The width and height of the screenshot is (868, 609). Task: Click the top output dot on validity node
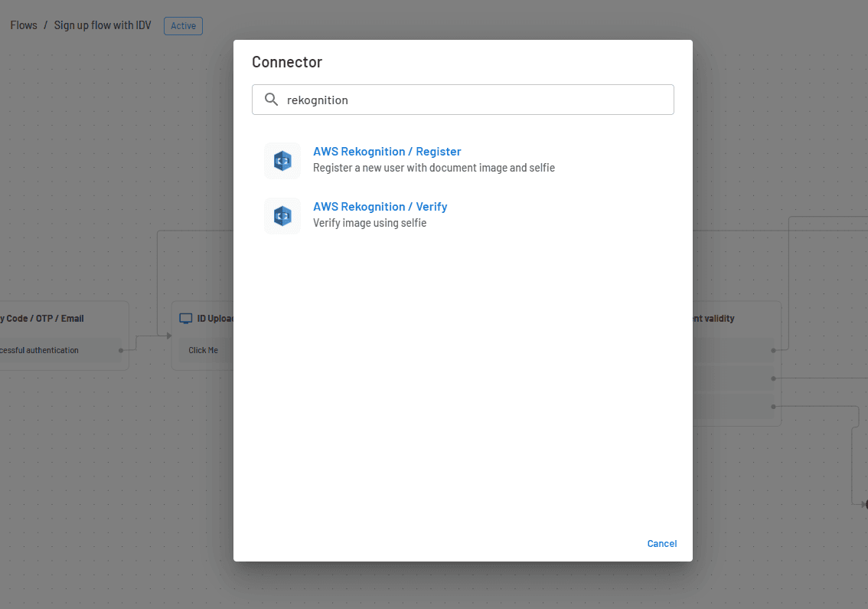coord(774,350)
